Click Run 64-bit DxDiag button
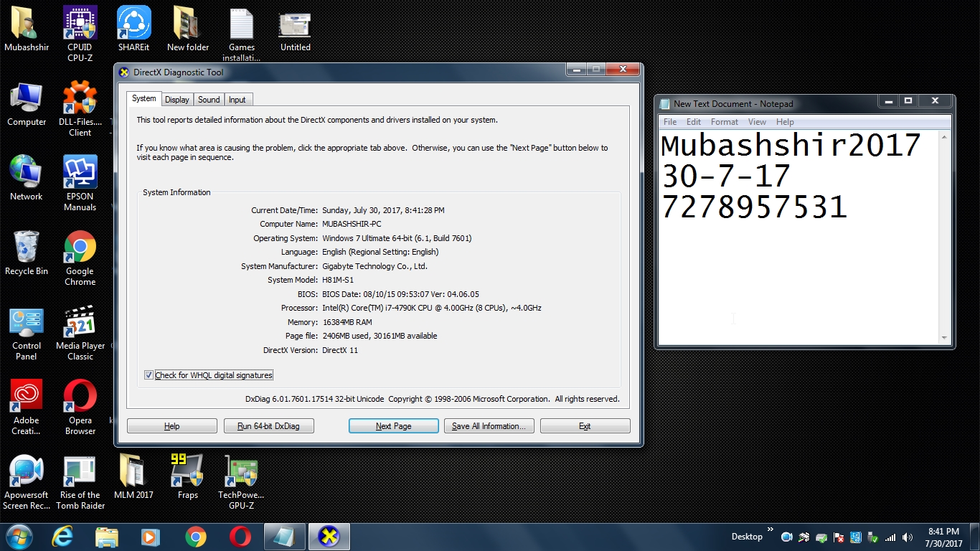This screenshot has height=551, width=980. [269, 426]
